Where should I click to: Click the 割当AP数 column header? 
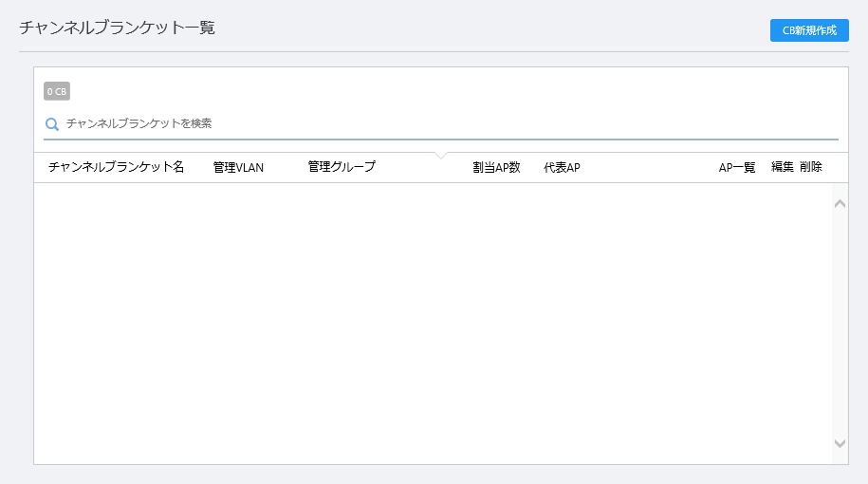pyautogui.click(x=496, y=167)
